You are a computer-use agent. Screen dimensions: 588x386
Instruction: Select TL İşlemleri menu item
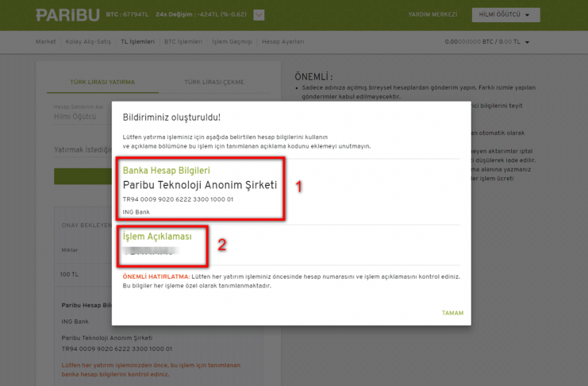137,41
